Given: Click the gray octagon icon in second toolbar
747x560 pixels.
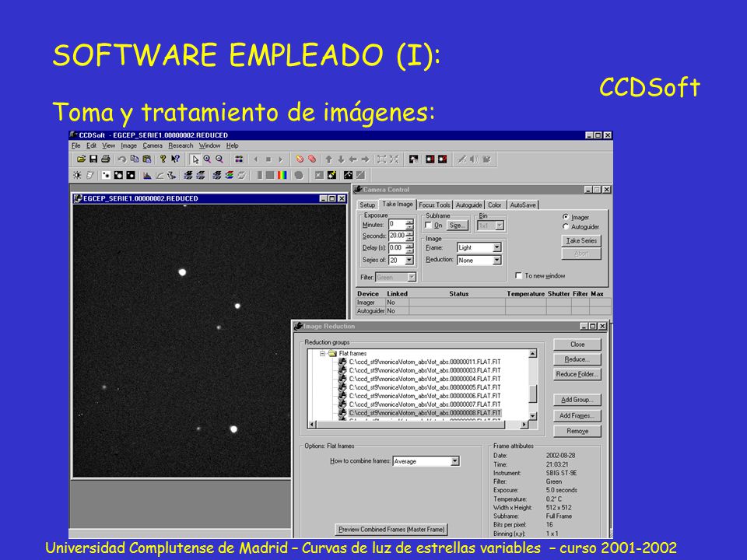Looking at the screenshot, I should click(299, 175).
